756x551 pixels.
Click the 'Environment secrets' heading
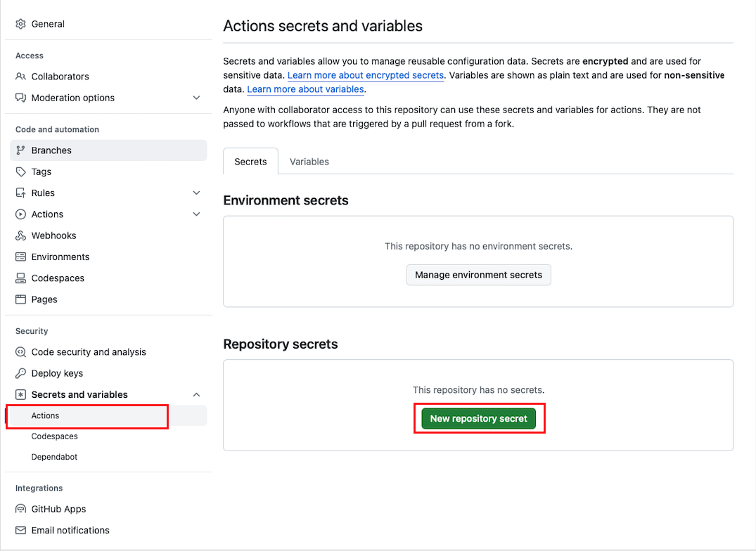click(x=286, y=200)
